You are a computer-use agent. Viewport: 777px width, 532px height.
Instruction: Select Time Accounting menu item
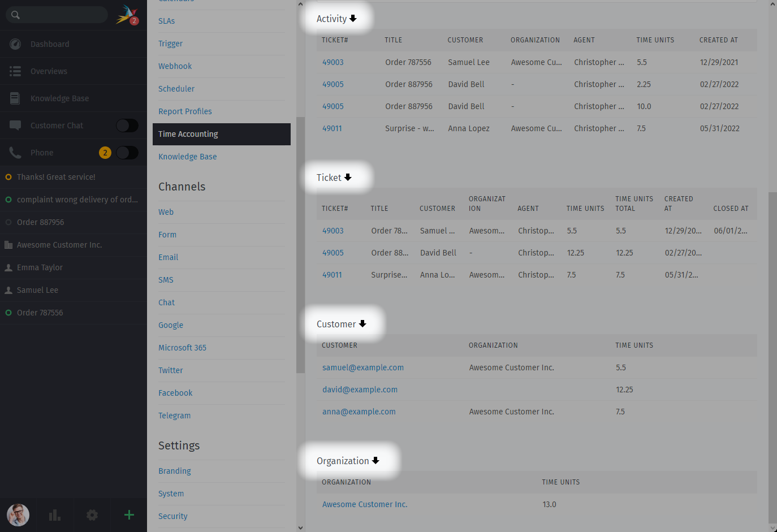(x=222, y=134)
